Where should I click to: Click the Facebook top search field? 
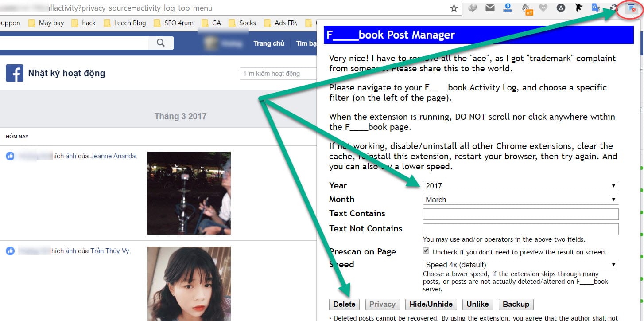pyautogui.click(x=74, y=43)
